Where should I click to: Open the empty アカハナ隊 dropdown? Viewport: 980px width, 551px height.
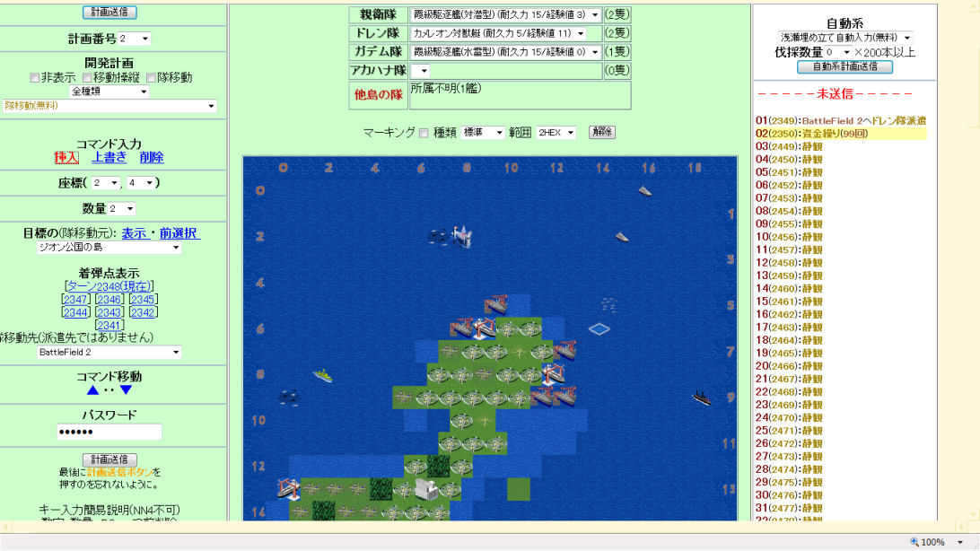[420, 71]
